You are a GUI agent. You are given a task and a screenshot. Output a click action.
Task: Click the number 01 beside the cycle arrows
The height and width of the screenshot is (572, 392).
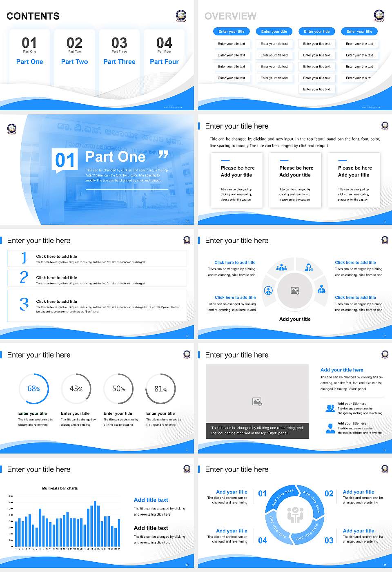point(263,494)
